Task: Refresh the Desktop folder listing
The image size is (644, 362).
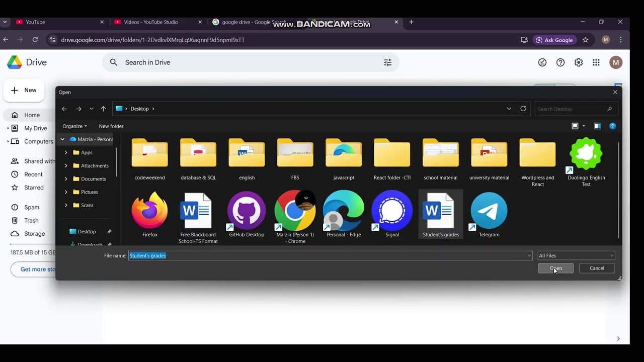Action: coord(523,109)
